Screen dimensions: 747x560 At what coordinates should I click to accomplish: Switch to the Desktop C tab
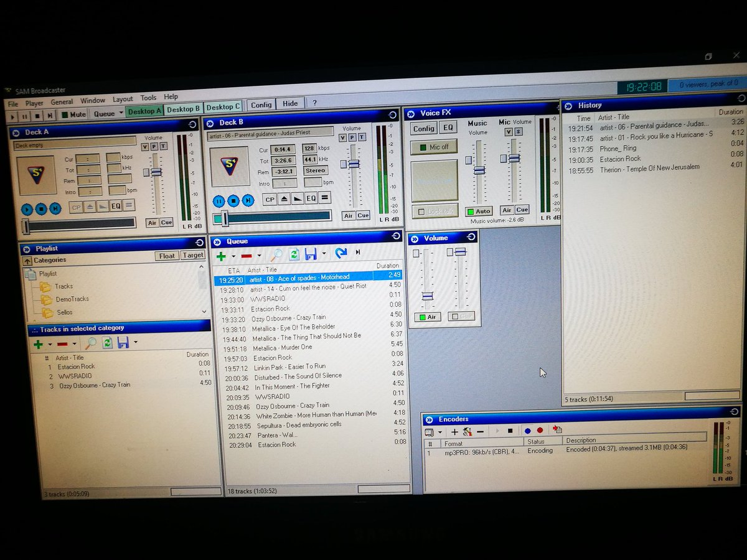pos(222,107)
